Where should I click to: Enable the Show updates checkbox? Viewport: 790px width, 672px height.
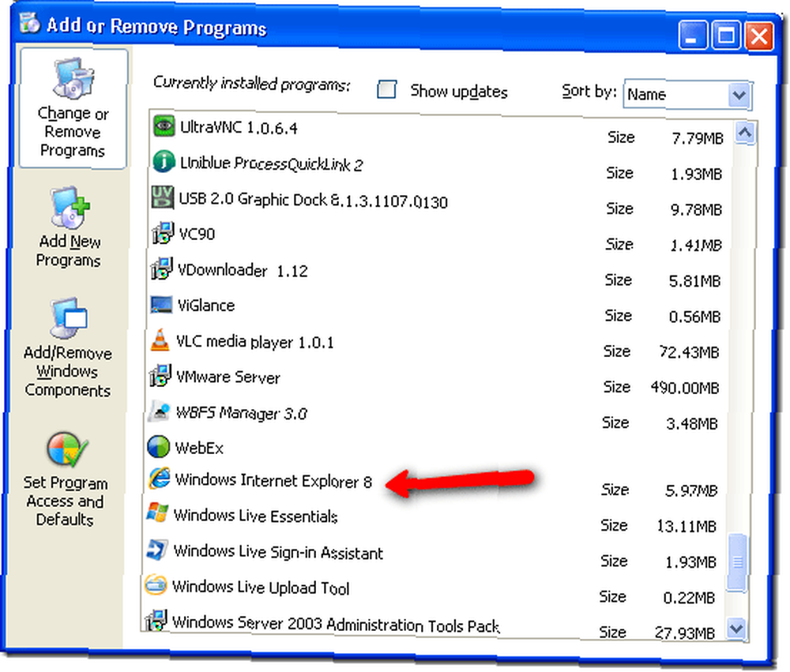click(386, 90)
